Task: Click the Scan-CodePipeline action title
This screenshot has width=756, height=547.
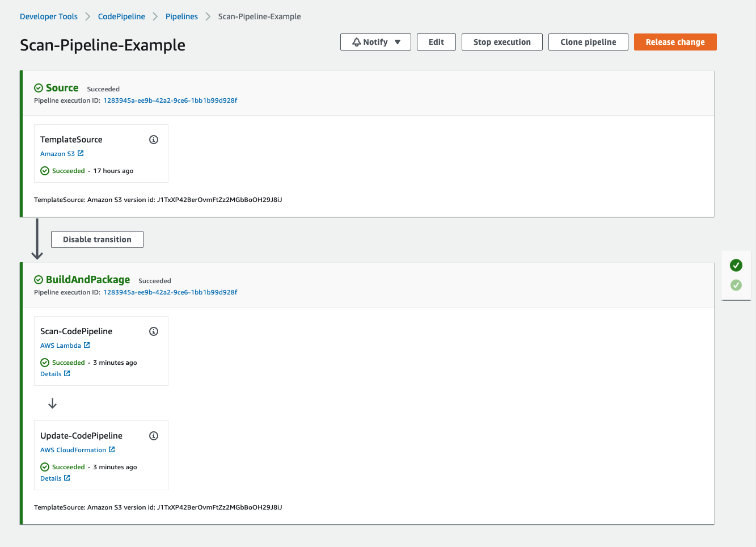Action: pos(76,331)
